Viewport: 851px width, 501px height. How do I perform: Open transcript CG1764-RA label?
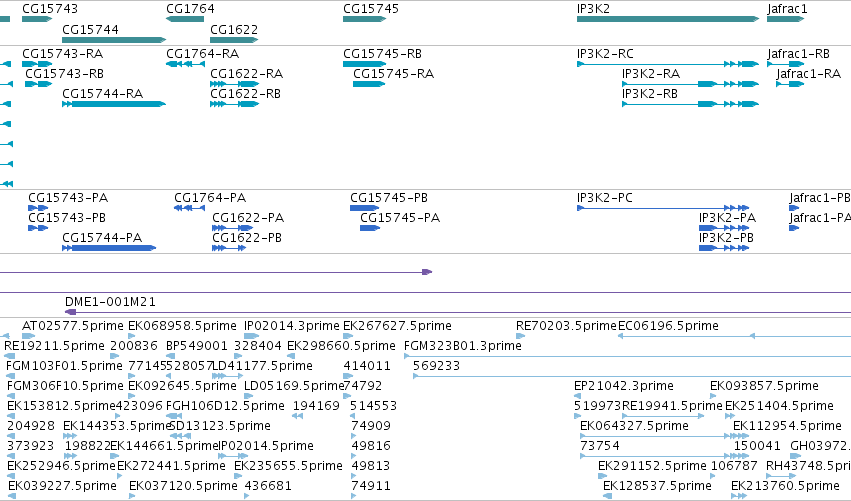click(x=202, y=54)
